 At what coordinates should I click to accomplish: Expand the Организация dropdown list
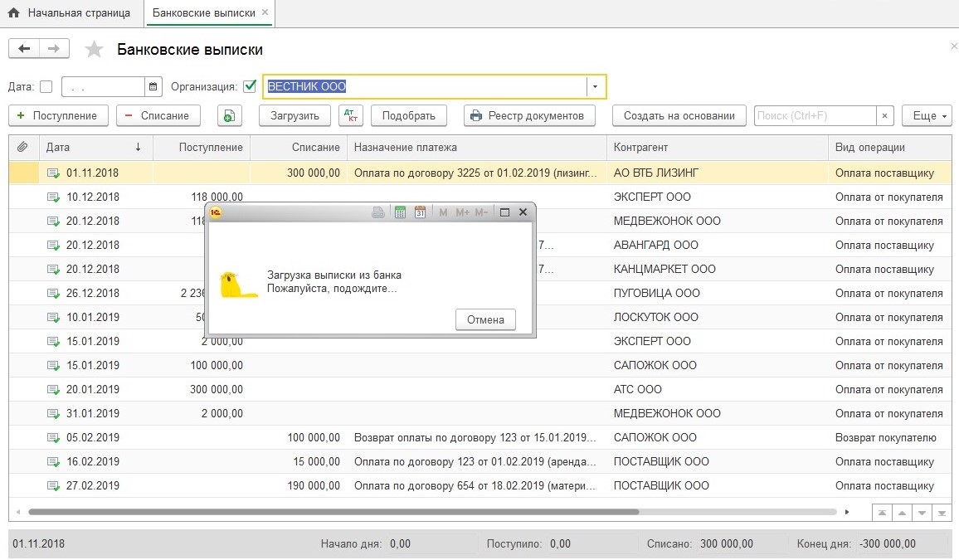[596, 86]
